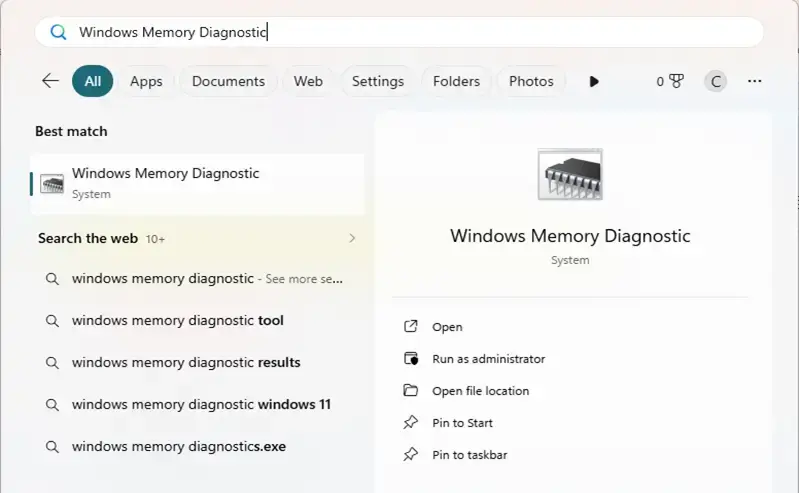
Task: Open the three-dot more options menu
Action: [x=755, y=81]
